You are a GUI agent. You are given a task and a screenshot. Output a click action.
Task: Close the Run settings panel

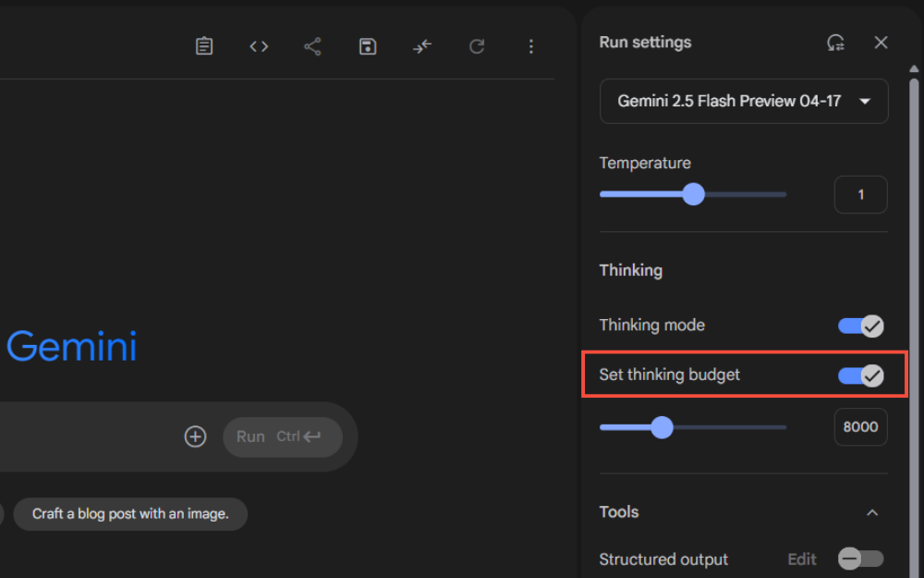click(881, 43)
